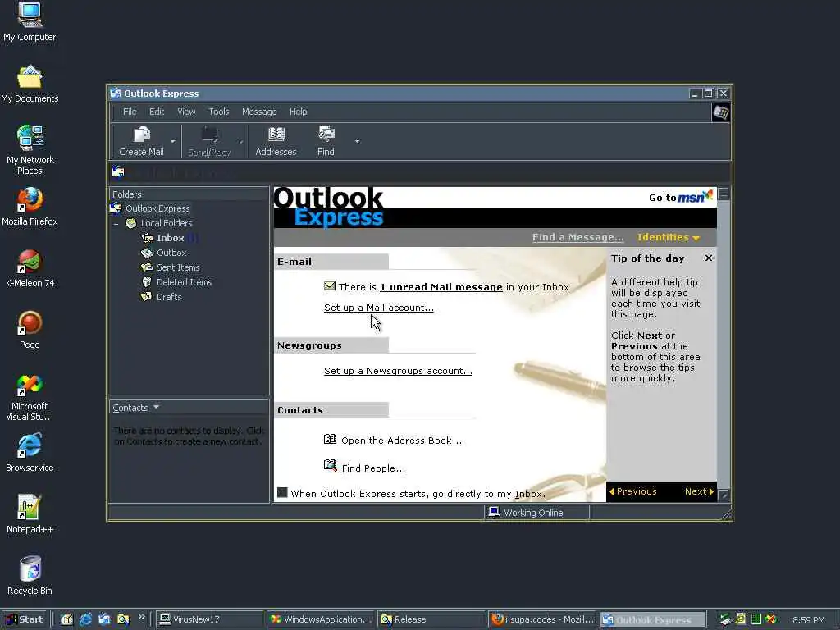
Task: Launch K-Meleon 74 desktop shortcut
Action: pyautogui.click(x=30, y=268)
